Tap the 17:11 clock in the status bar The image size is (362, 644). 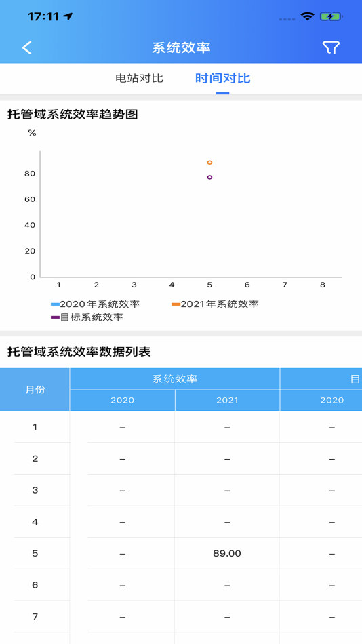pyautogui.click(x=43, y=16)
